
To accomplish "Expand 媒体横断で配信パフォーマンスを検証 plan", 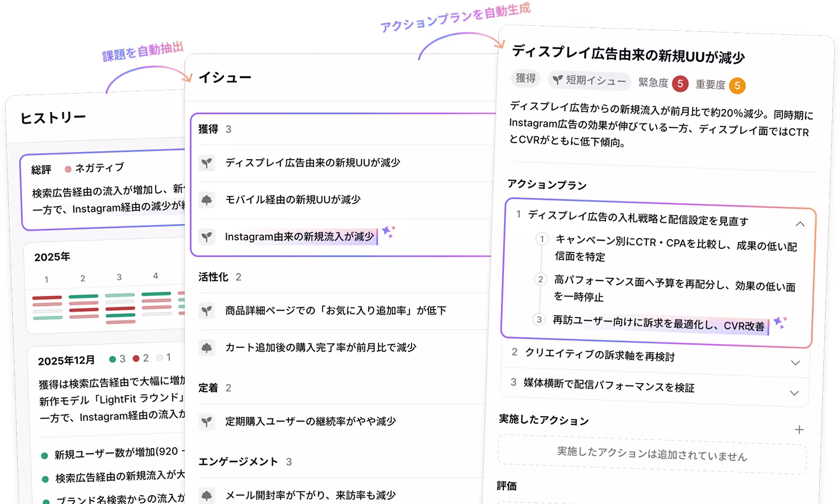I will 794,393.
